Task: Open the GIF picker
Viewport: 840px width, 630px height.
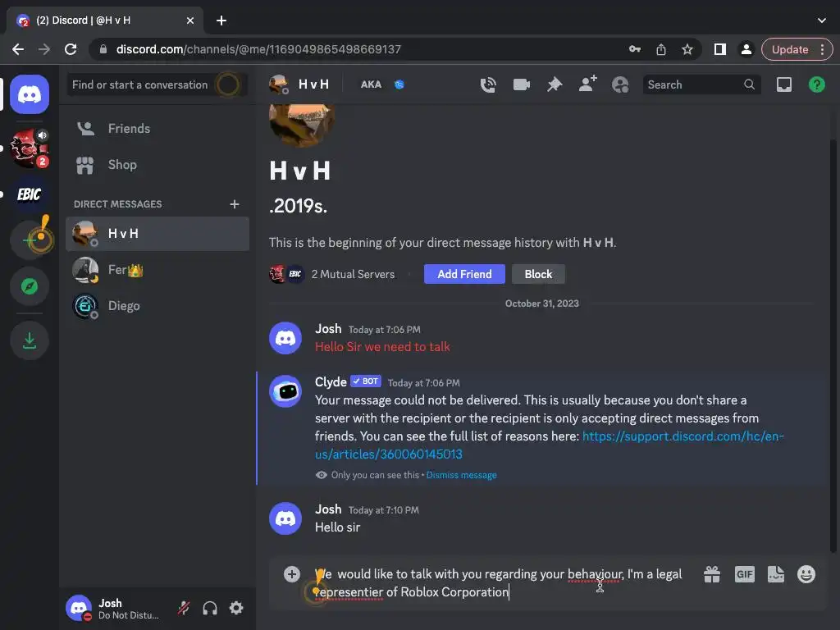Action: click(744, 574)
